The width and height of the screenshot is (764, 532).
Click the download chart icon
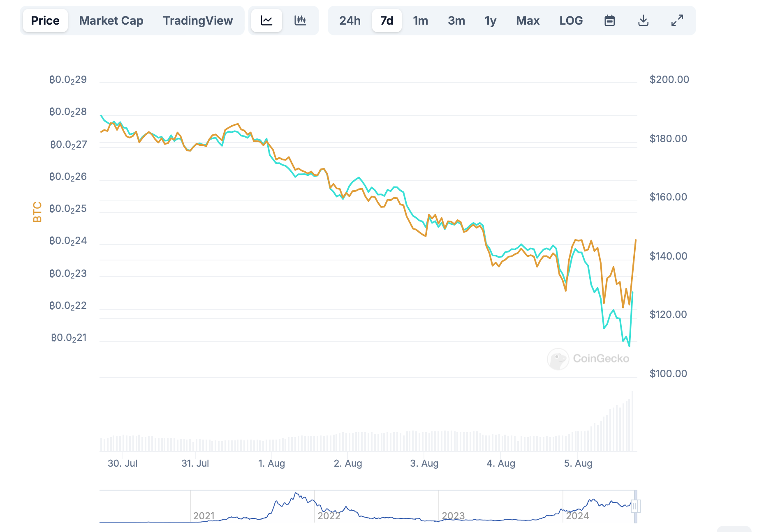pos(643,20)
